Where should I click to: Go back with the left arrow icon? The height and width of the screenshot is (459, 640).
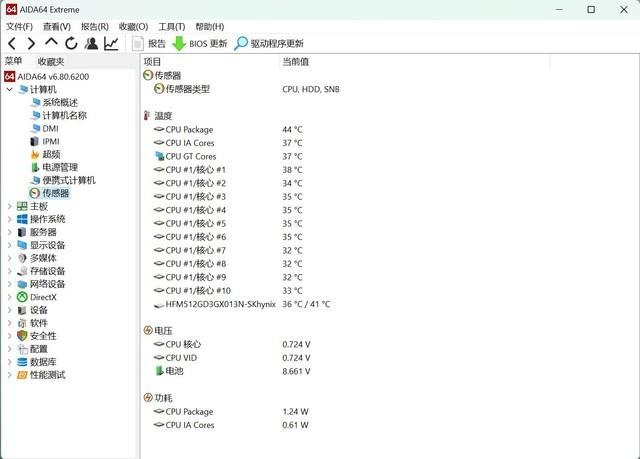pyautogui.click(x=12, y=43)
